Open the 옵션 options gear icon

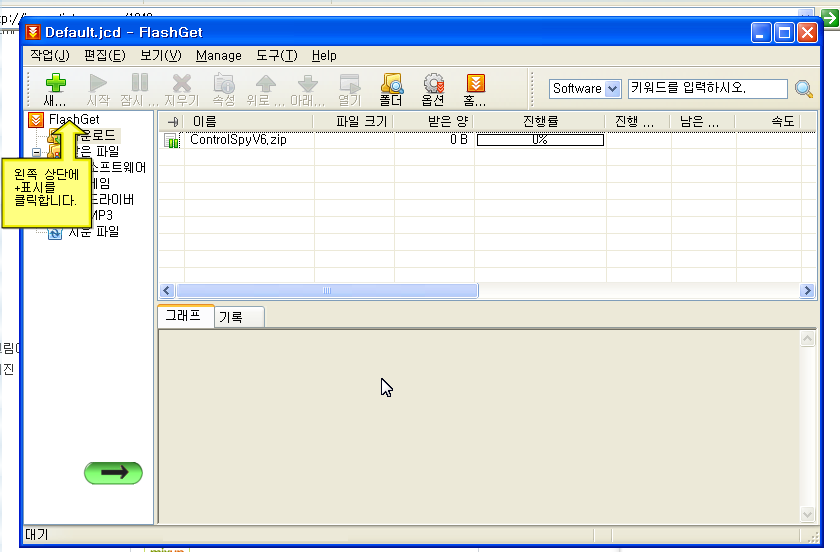tap(433, 89)
